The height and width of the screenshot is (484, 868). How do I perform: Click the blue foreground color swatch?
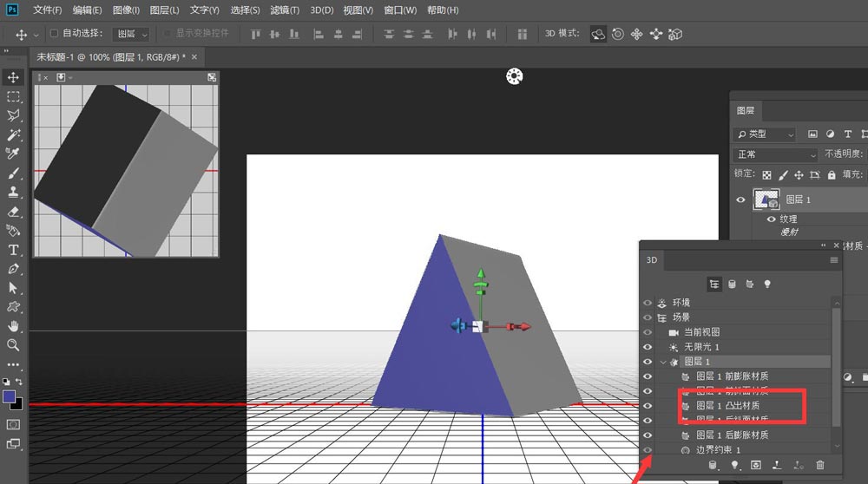10,396
